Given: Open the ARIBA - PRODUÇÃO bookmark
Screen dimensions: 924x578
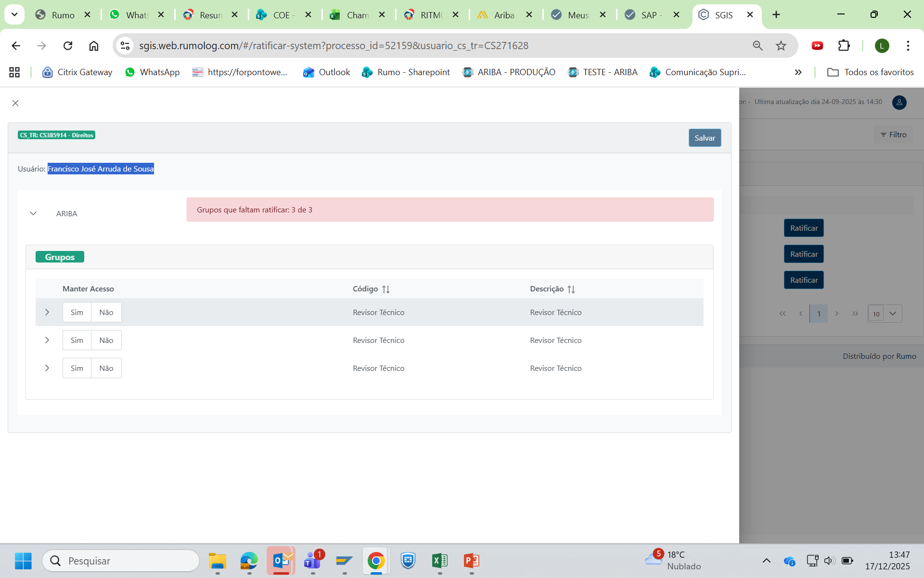Looking at the screenshot, I should coord(509,72).
